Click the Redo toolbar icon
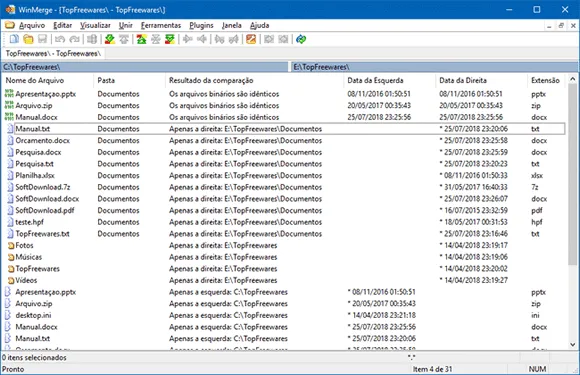This screenshot has height=375, width=580. [x=74, y=39]
